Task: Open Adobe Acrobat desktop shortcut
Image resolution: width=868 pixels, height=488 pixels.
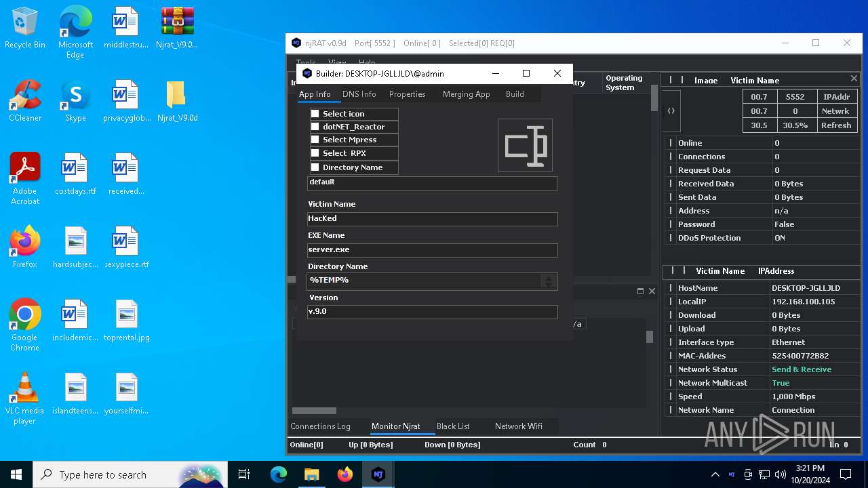Action: coord(25,179)
